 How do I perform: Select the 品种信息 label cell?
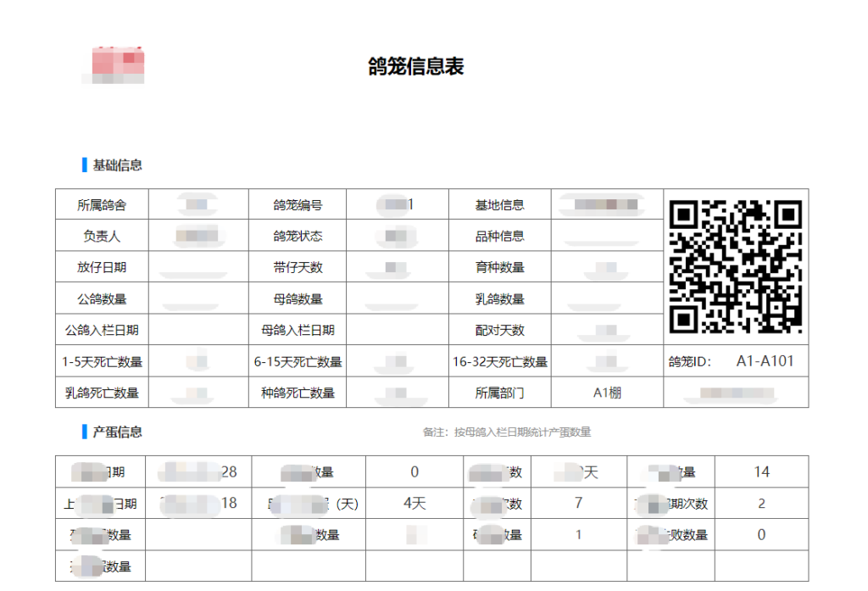[x=499, y=236]
